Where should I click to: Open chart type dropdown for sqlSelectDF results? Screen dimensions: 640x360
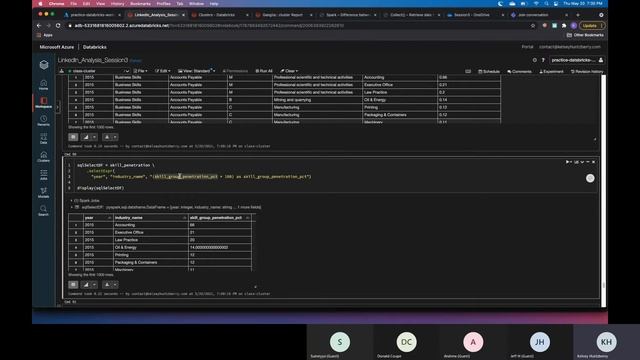coord(94,284)
